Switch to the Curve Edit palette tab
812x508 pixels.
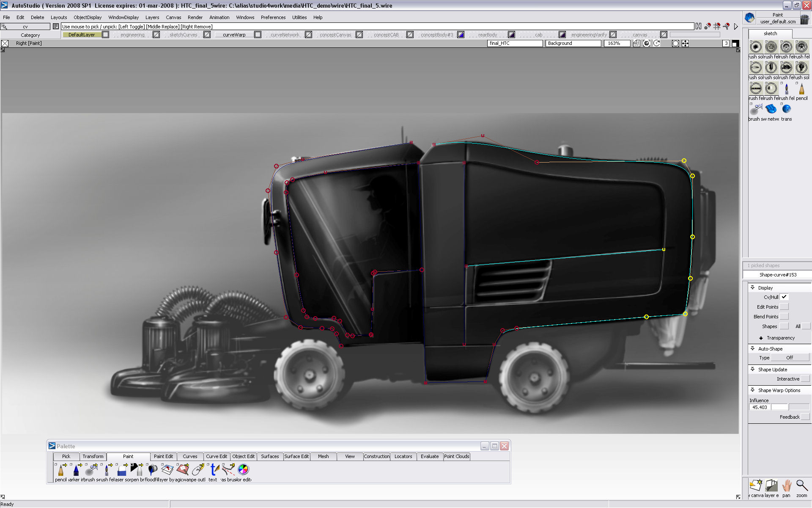pyautogui.click(x=216, y=456)
